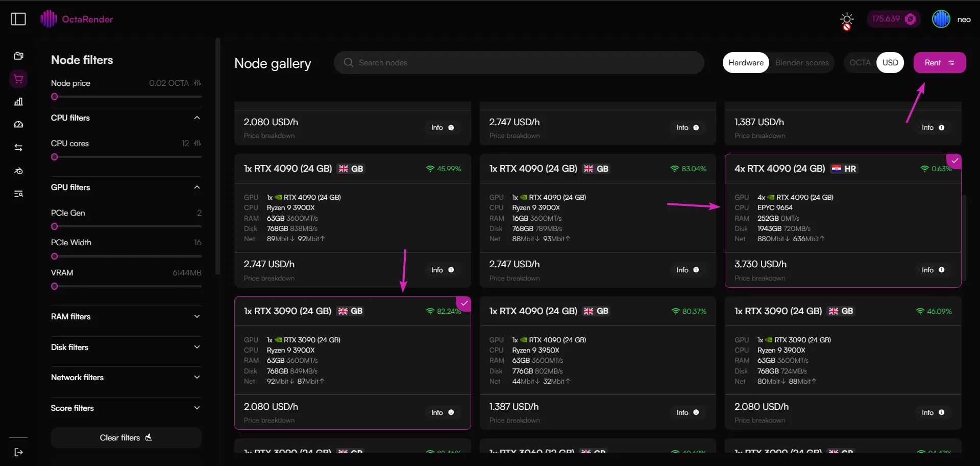Click the Rent button

point(939,63)
